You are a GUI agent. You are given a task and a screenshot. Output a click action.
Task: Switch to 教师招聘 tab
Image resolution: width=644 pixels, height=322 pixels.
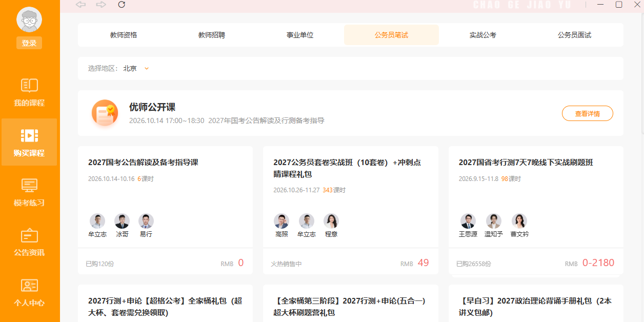(x=212, y=35)
